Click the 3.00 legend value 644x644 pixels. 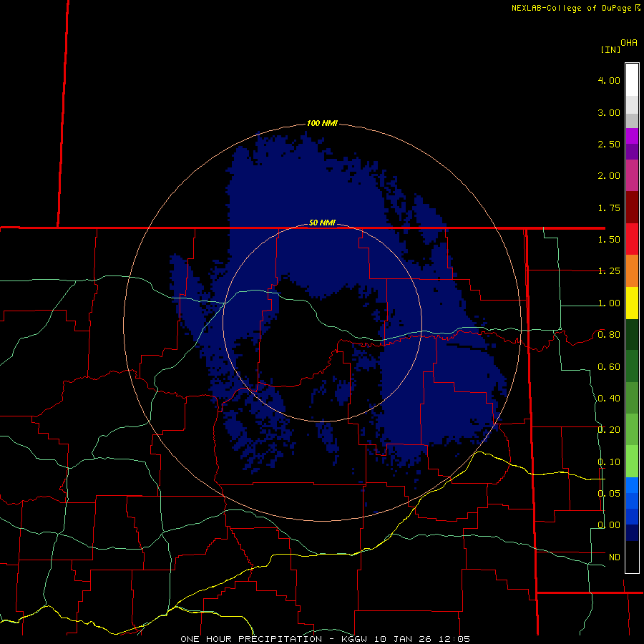(609, 112)
